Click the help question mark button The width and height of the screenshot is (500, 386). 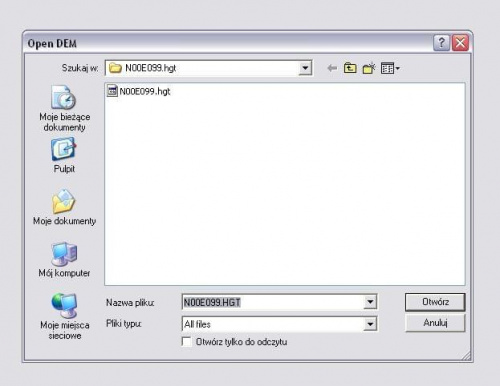(442, 43)
